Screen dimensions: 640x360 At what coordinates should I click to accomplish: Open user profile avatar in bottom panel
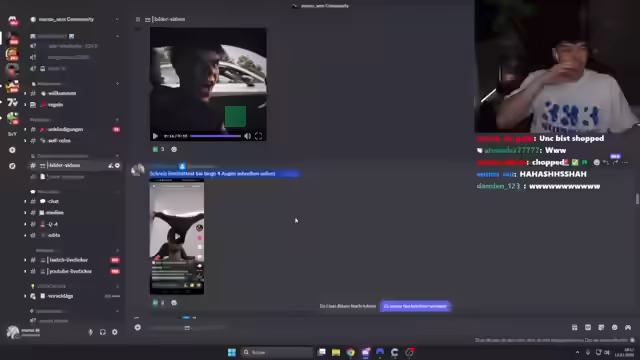[13, 332]
